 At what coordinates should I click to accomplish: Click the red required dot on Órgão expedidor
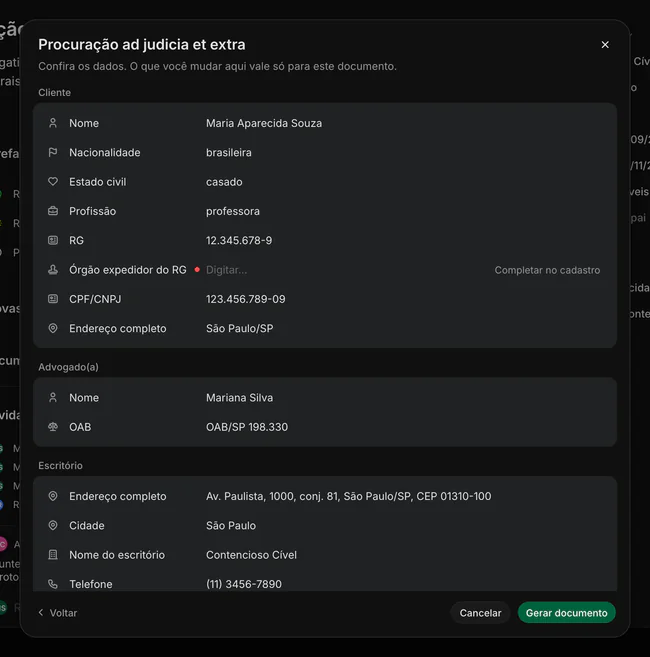[x=197, y=269]
